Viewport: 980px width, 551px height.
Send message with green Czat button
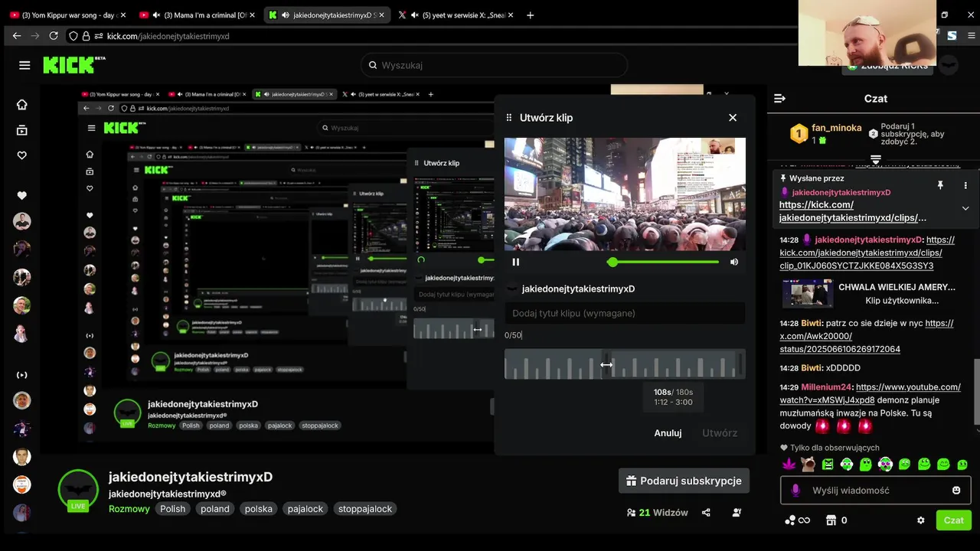tap(954, 520)
